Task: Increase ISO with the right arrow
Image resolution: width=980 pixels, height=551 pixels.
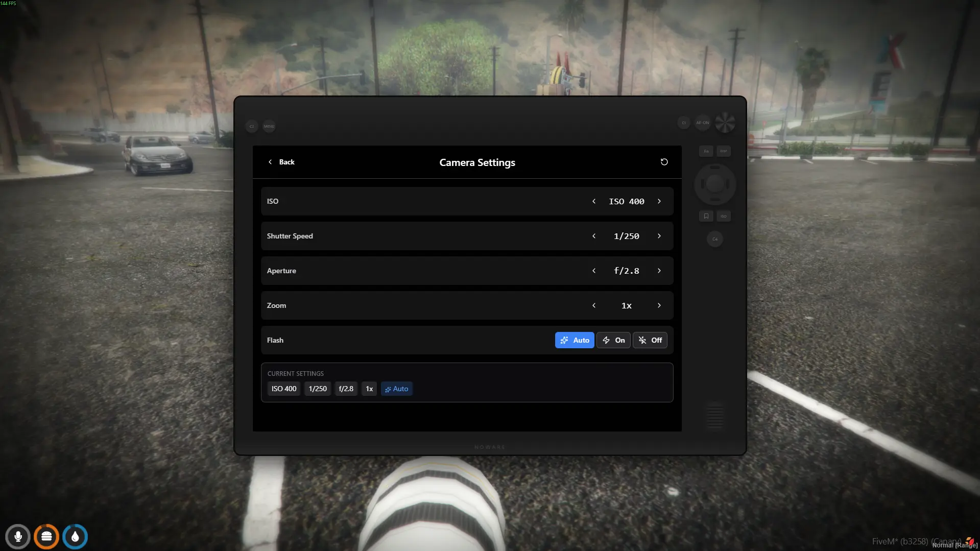Action: pos(659,201)
